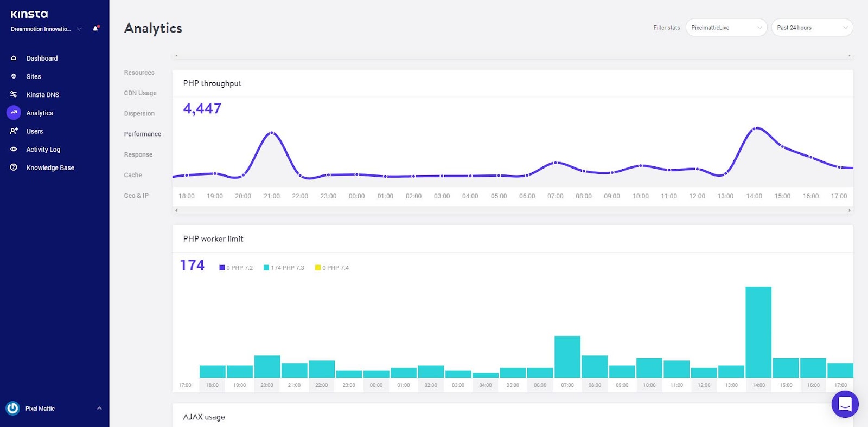Viewport: 868px width, 427px height.
Task: Click the Knowledge Base help icon
Action: (x=14, y=167)
